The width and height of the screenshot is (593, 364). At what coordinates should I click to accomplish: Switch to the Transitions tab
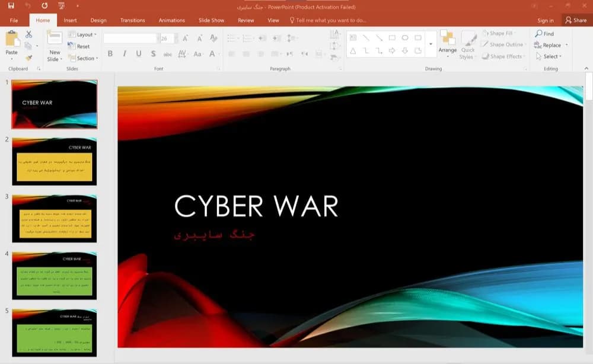point(132,20)
